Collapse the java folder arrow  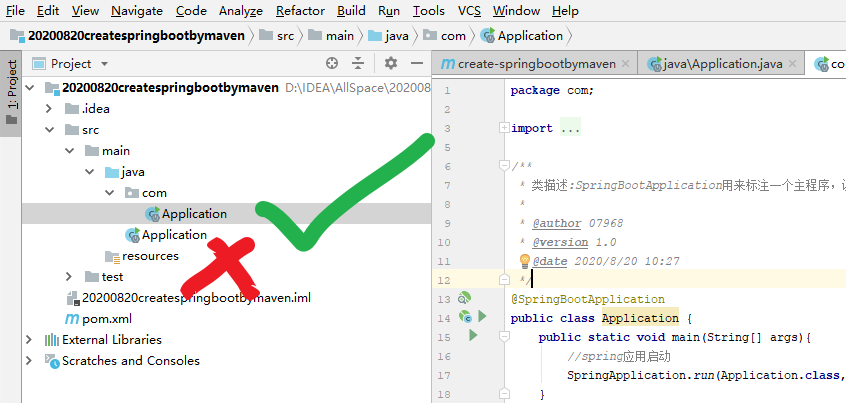90,172
